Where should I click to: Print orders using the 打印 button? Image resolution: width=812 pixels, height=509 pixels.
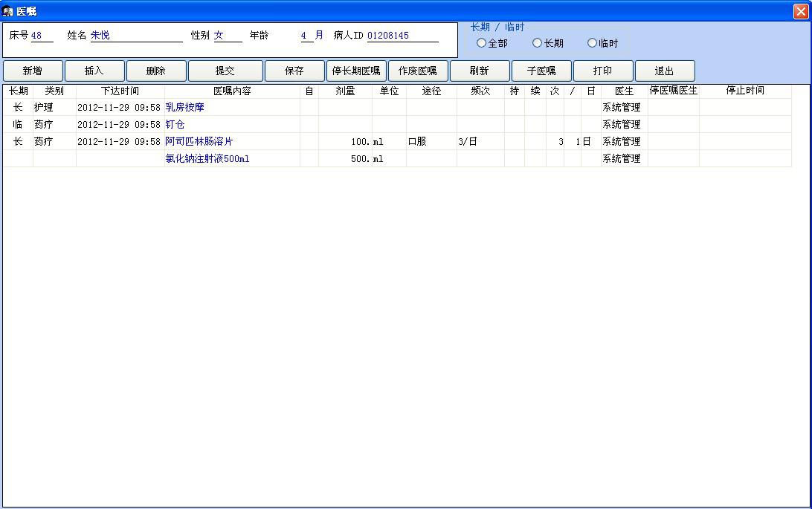603,71
